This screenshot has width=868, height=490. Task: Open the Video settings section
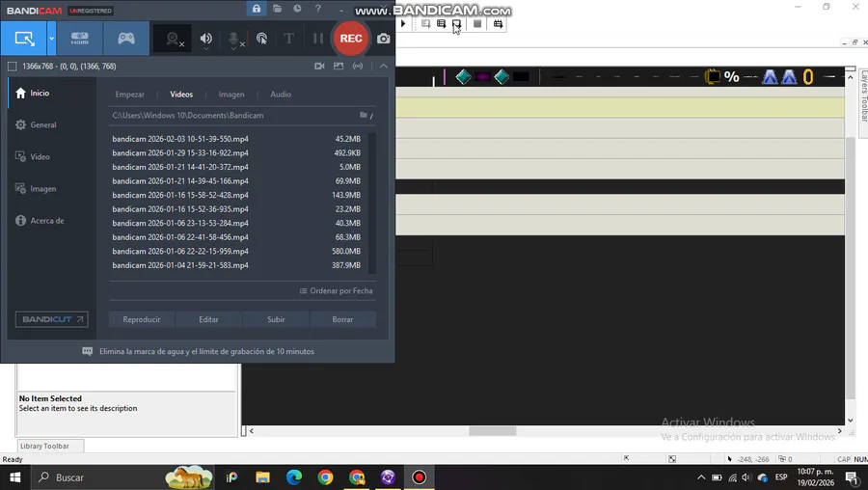pyautogui.click(x=52, y=156)
